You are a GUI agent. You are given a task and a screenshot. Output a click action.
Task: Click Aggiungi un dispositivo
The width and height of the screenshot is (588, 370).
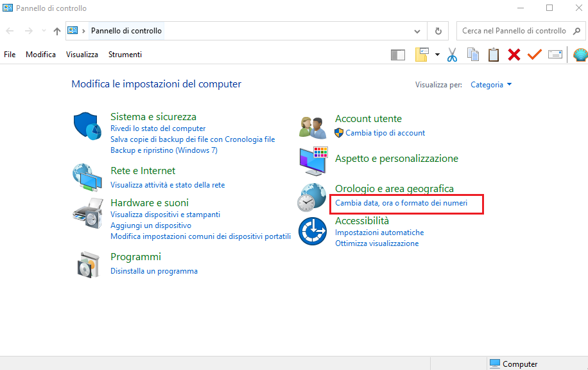151,225
